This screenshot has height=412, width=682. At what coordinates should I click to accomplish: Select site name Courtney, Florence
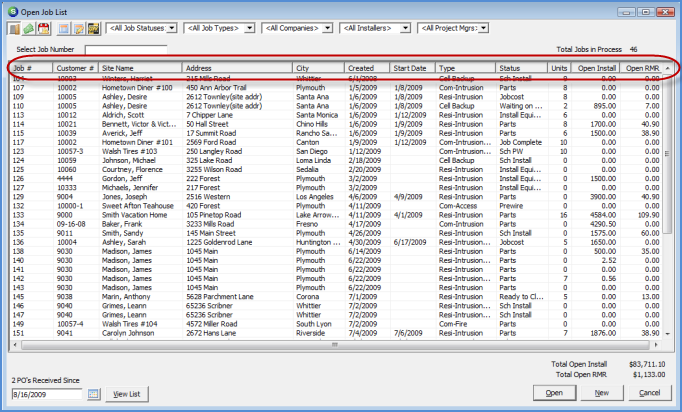[132, 170]
